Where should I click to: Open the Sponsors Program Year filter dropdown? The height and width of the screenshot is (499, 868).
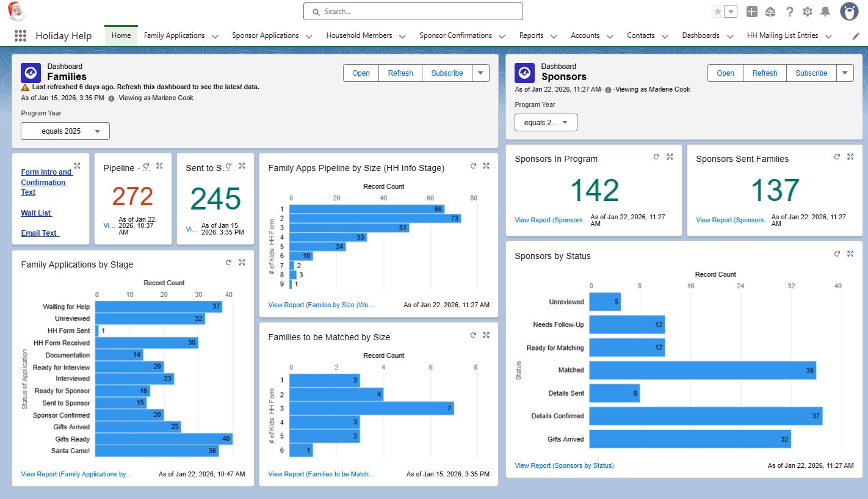click(546, 123)
